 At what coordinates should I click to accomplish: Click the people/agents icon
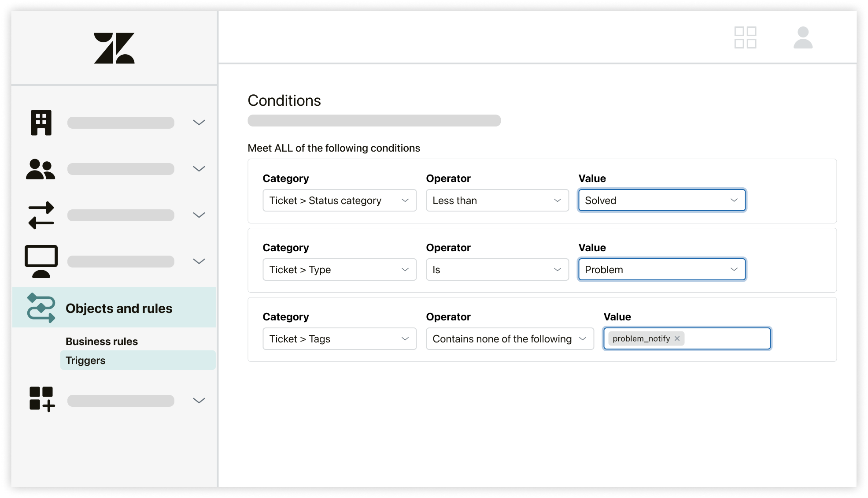[41, 169]
